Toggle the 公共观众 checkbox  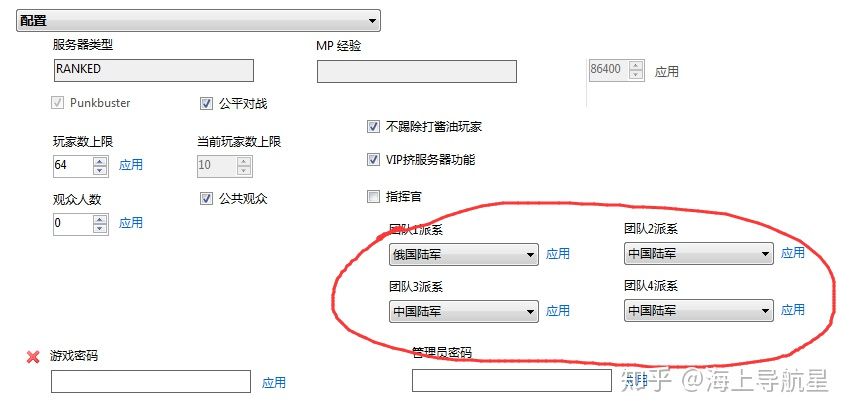click(x=206, y=199)
